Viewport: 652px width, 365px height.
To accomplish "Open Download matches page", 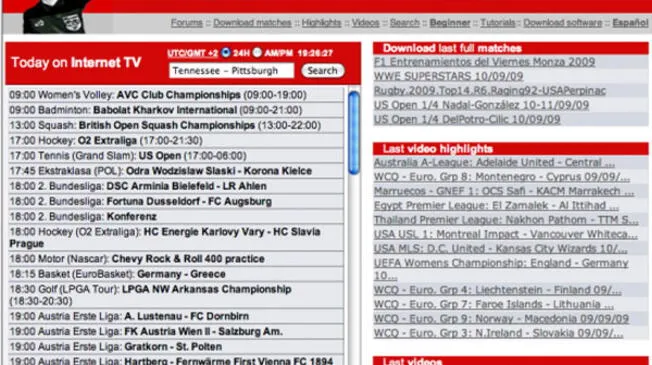I will tap(252, 23).
